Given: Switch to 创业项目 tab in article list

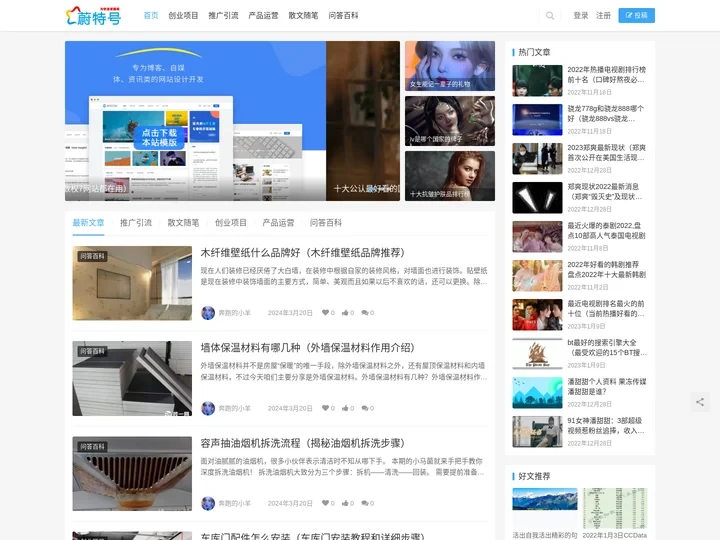Looking at the screenshot, I should [x=231, y=223].
